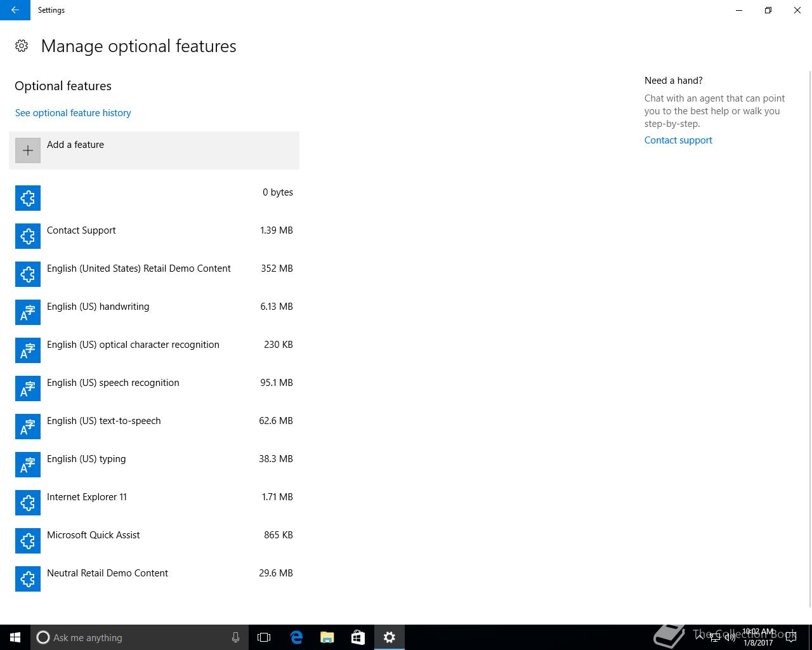Open the Windows Store from the taskbar
The image size is (812, 650).
click(x=358, y=637)
